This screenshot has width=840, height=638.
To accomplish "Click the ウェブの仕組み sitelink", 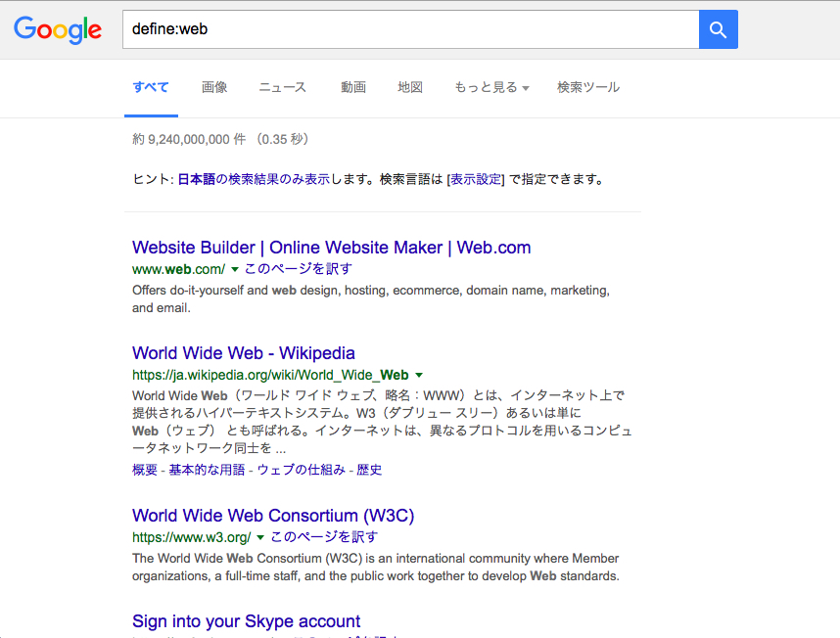I will 301,470.
